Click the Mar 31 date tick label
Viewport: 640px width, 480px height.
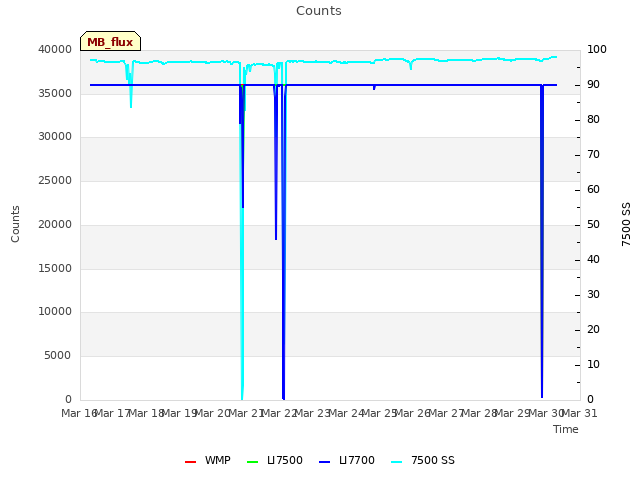(x=580, y=413)
